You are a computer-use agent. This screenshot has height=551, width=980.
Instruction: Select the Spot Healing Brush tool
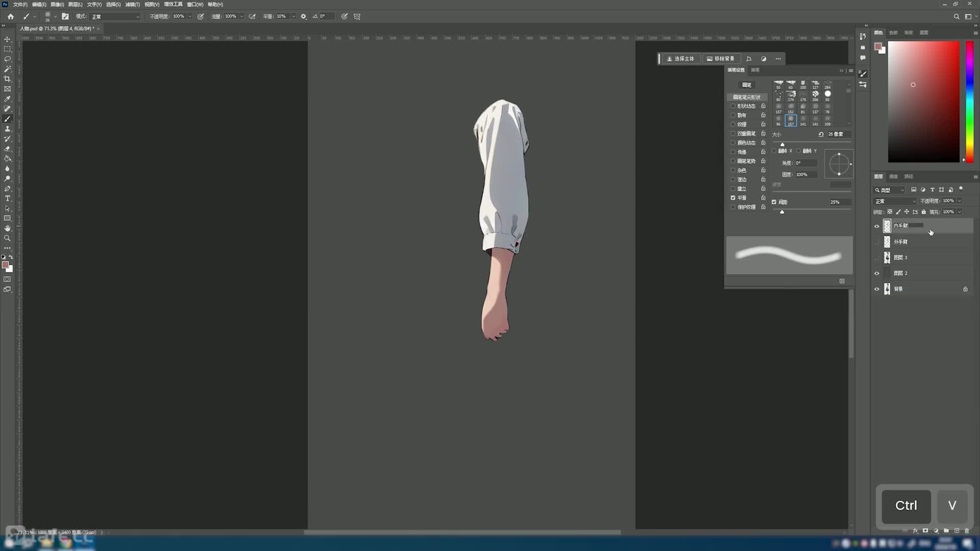pyautogui.click(x=7, y=109)
